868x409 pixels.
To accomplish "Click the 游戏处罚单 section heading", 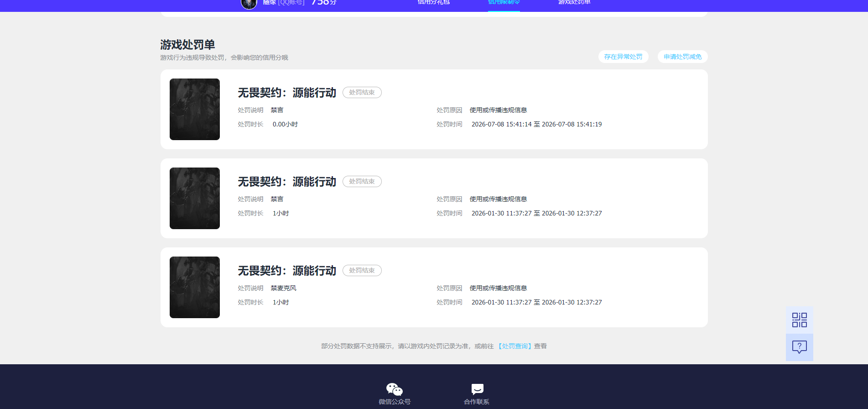I will 187,45.
